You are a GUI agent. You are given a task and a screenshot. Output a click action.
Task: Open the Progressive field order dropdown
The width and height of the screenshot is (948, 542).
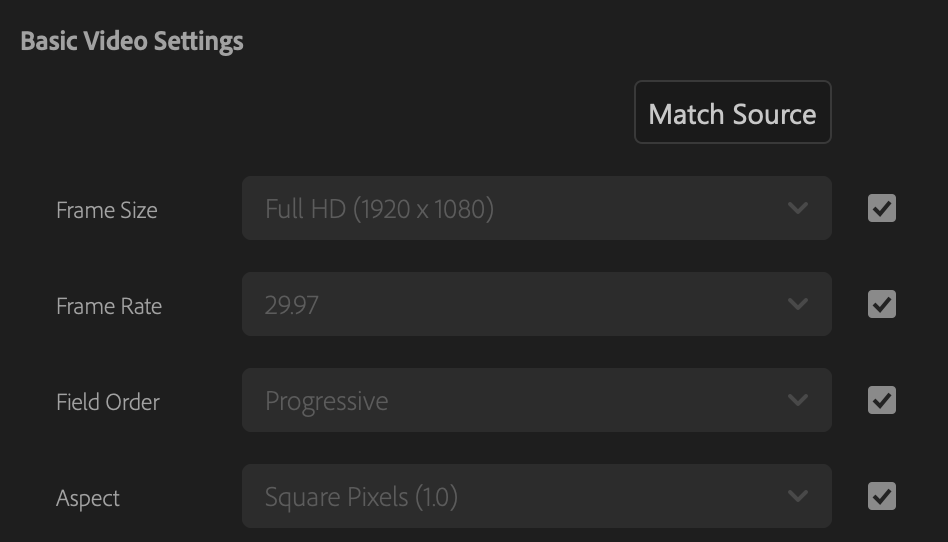point(537,400)
